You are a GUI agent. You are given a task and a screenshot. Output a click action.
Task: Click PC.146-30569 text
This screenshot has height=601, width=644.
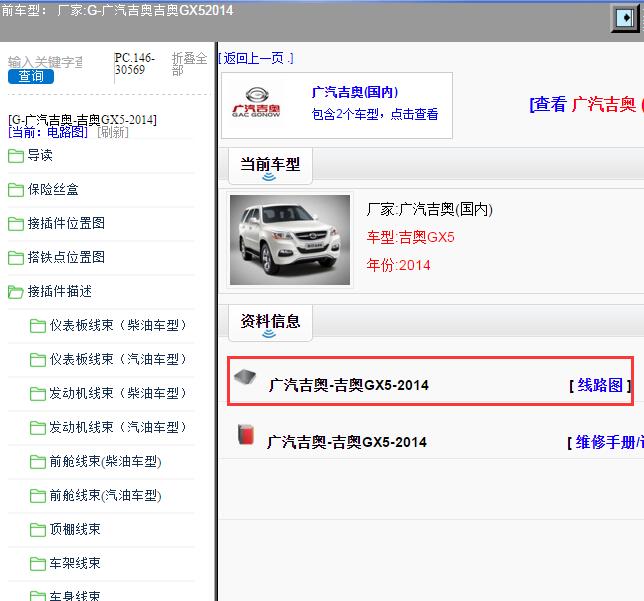point(135,64)
